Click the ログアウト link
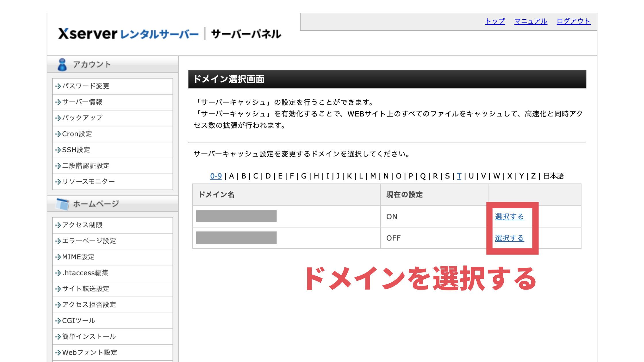The height and width of the screenshot is (362, 644). point(573,21)
